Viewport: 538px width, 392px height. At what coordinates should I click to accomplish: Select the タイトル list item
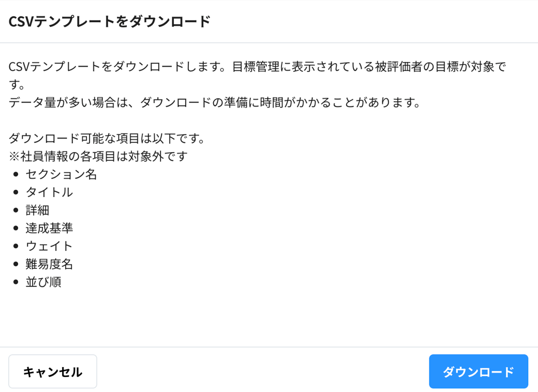(49, 192)
